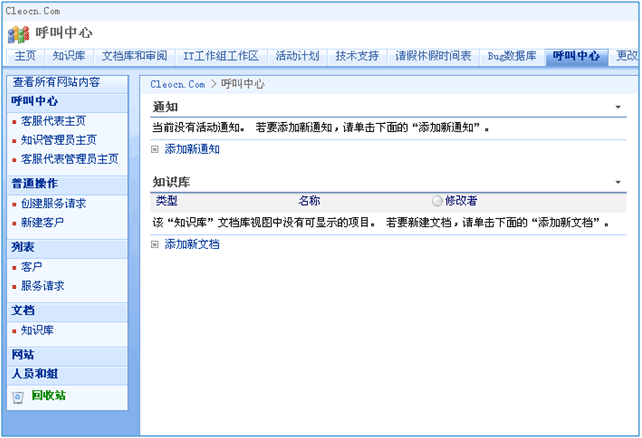Viewport: 642px width, 438px height.
Task: Open the 客户 list link
Action: 32,267
